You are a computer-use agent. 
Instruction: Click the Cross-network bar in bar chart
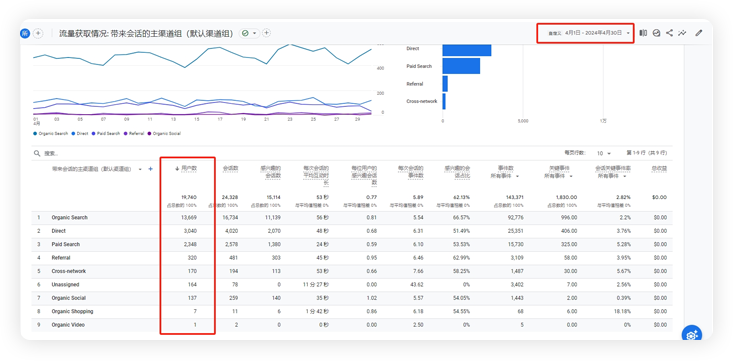pyautogui.click(x=444, y=101)
